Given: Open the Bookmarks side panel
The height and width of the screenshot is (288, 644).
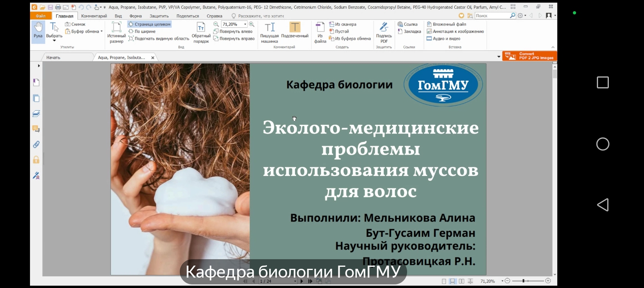Looking at the screenshot, I should click(x=36, y=82).
